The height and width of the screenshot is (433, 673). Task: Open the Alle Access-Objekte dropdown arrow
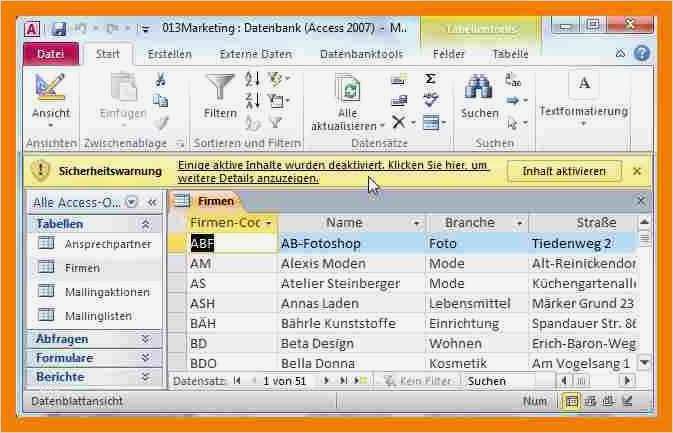[131, 202]
